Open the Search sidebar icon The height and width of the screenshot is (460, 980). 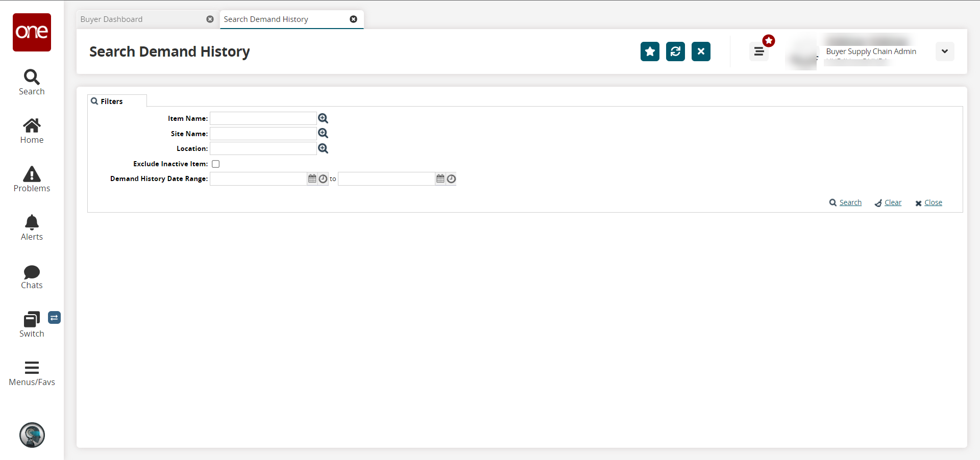tap(32, 82)
